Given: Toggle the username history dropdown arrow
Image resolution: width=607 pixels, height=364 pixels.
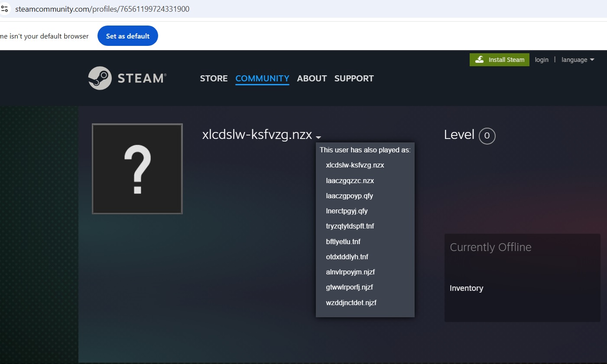Looking at the screenshot, I should click(318, 137).
